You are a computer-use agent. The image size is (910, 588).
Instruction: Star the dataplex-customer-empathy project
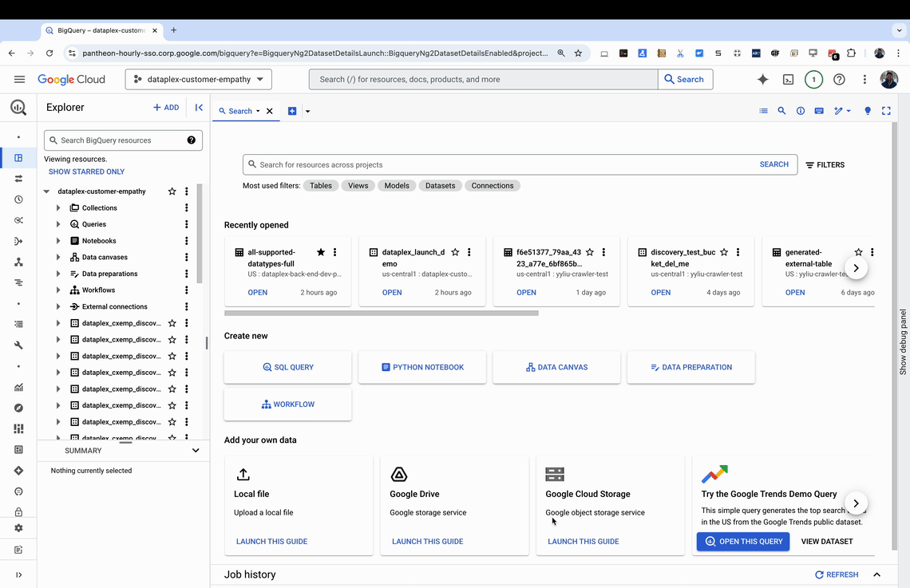[x=172, y=191]
